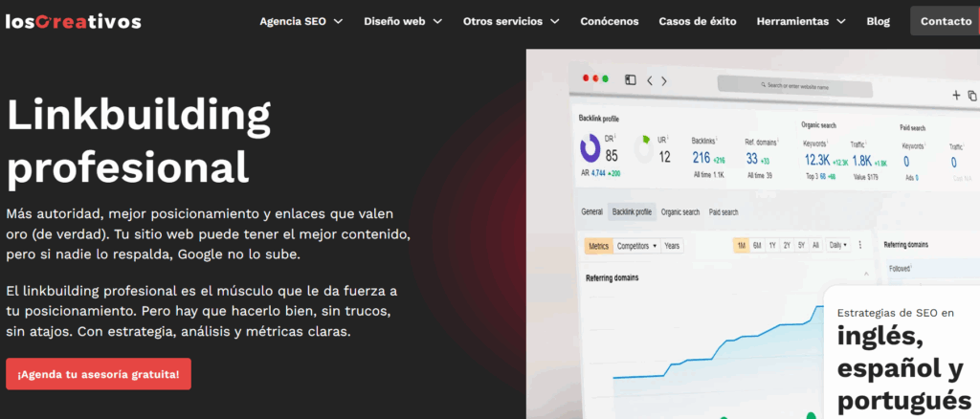Select the 2Y range in dashboard image
This screenshot has height=419, width=980.
(x=787, y=246)
